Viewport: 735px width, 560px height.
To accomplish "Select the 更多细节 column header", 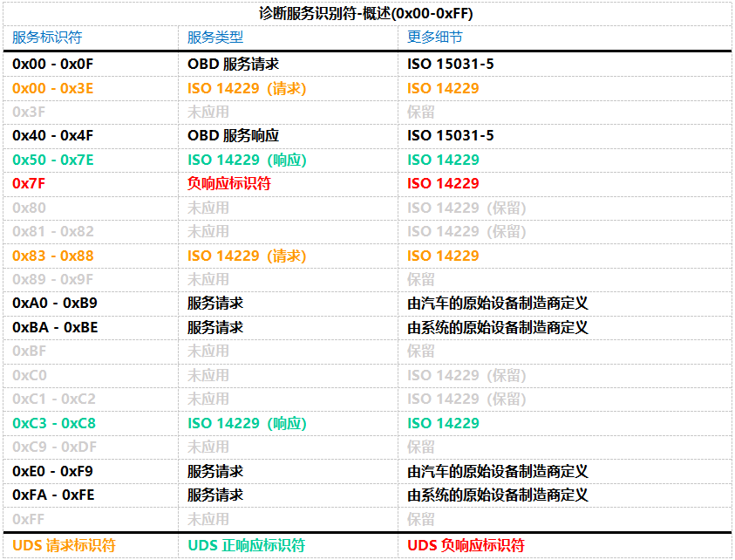I will 435,38.
